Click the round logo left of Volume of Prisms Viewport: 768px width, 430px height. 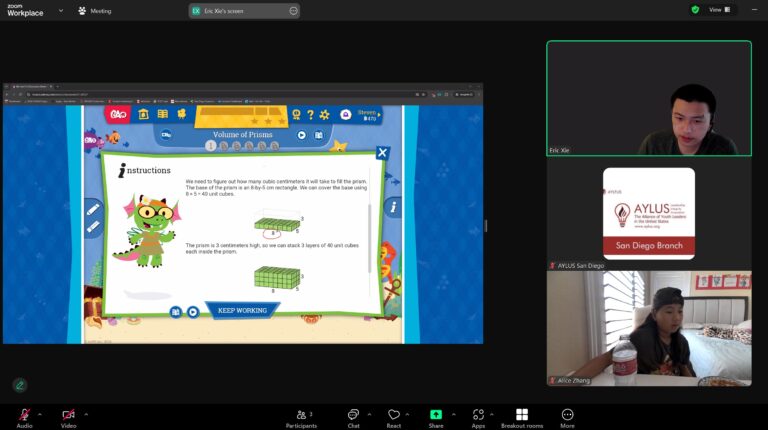coord(166,135)
